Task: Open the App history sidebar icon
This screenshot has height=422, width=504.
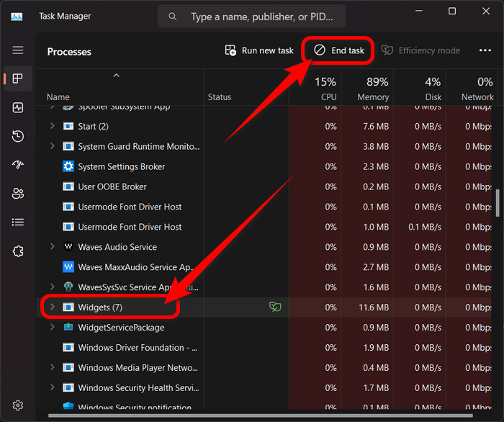Action: tap(18, 136)
